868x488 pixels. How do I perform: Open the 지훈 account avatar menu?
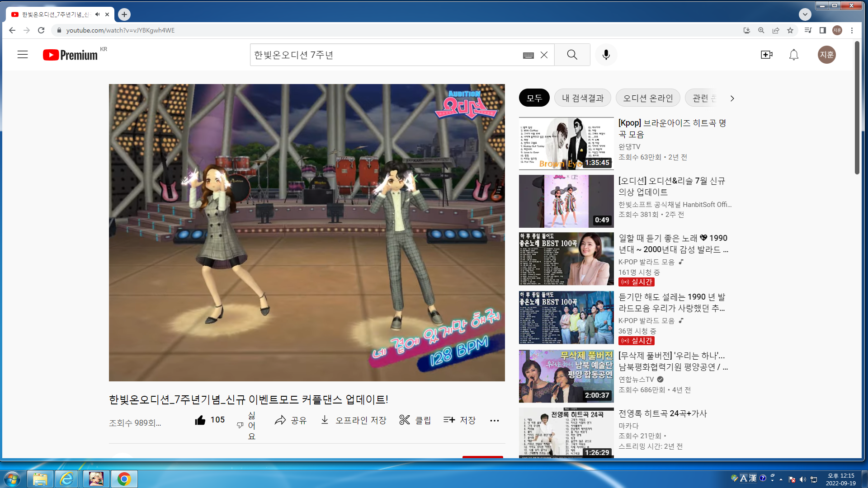(826, 55)
